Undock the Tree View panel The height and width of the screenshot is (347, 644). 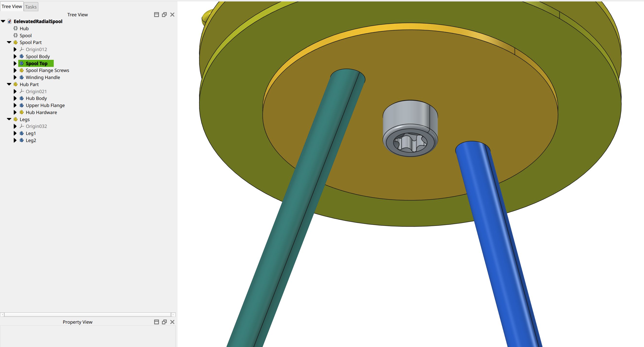tap(164, 15)
